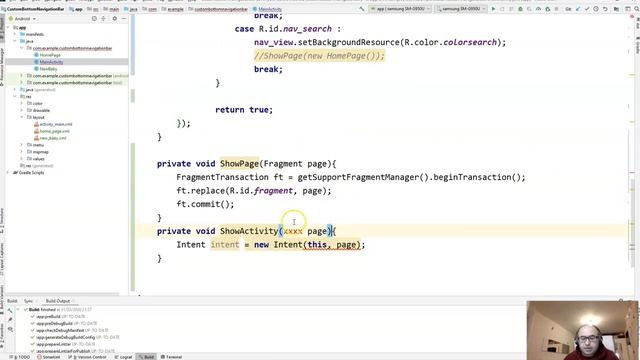Click the VCS commit checkmark icon
The height and width of the screenshot is (360, 640).
coord(587,9)
